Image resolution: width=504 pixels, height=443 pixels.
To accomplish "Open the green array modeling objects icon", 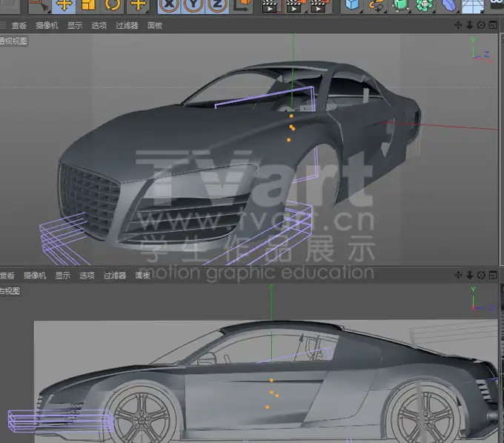I will tap(425, 6).
